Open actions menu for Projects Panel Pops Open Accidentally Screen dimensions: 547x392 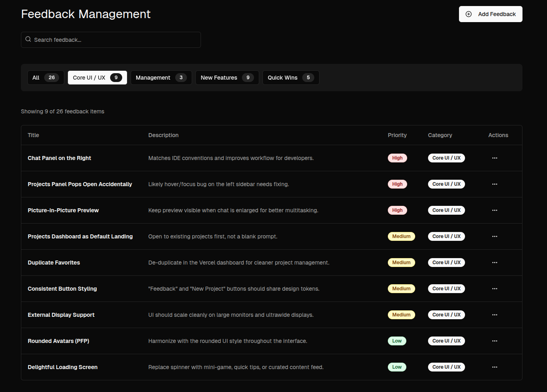tap(494, 184)
